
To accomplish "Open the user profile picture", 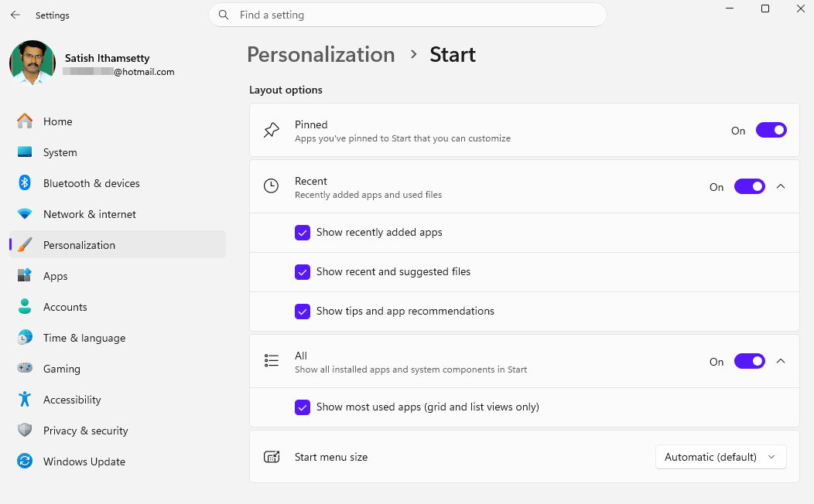I will click(x=32, y=63).
